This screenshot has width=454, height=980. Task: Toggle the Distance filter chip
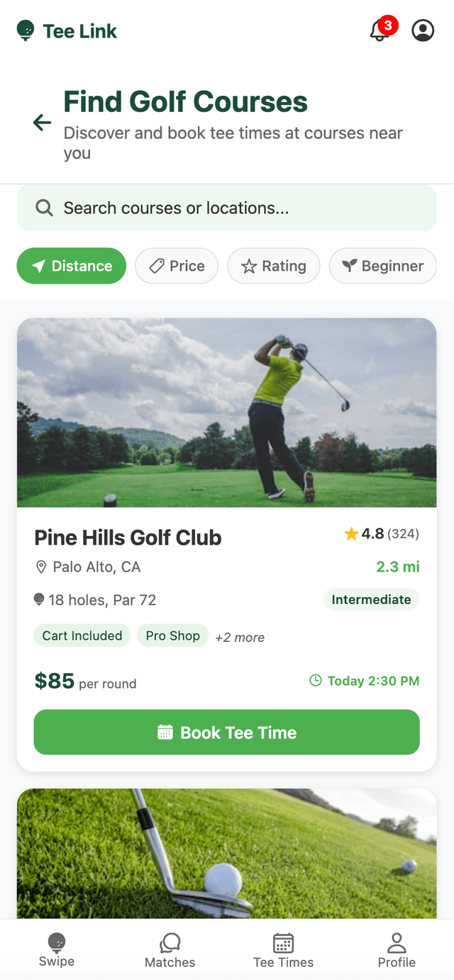click(x=72, y=266)
